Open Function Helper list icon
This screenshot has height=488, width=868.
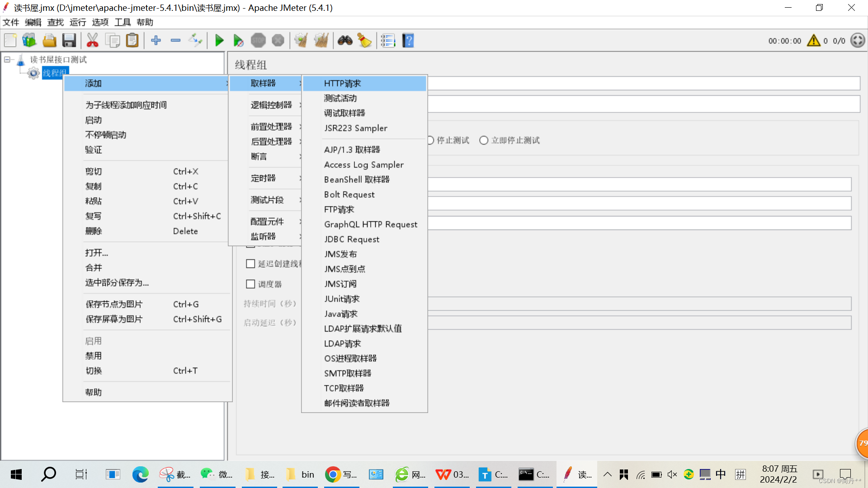(x=388, y=41)
